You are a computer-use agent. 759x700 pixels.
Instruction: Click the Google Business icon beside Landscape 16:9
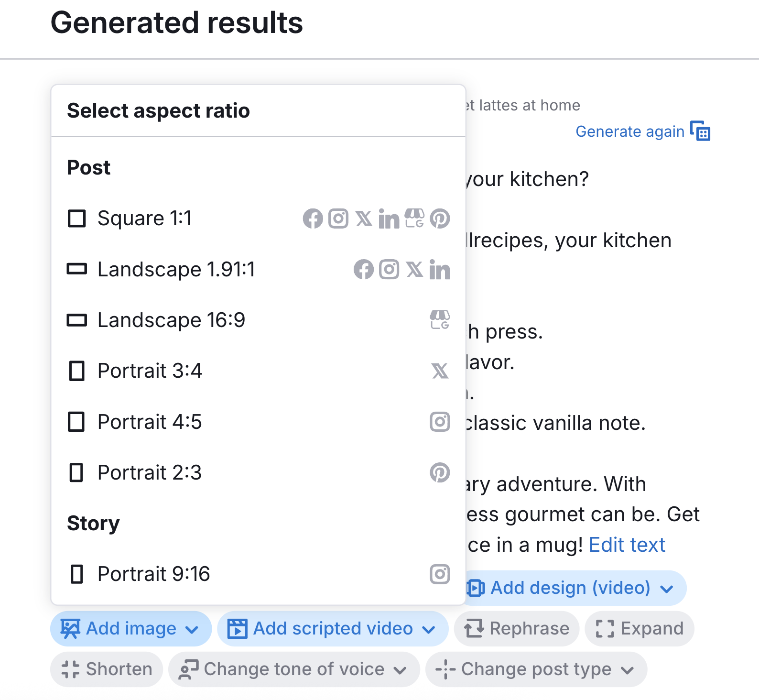(x=441, y=320)
